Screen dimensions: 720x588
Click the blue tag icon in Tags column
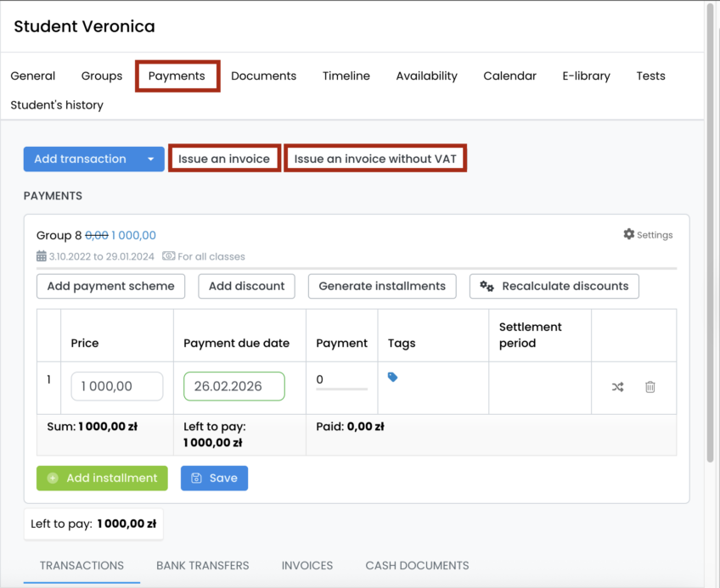392,378
